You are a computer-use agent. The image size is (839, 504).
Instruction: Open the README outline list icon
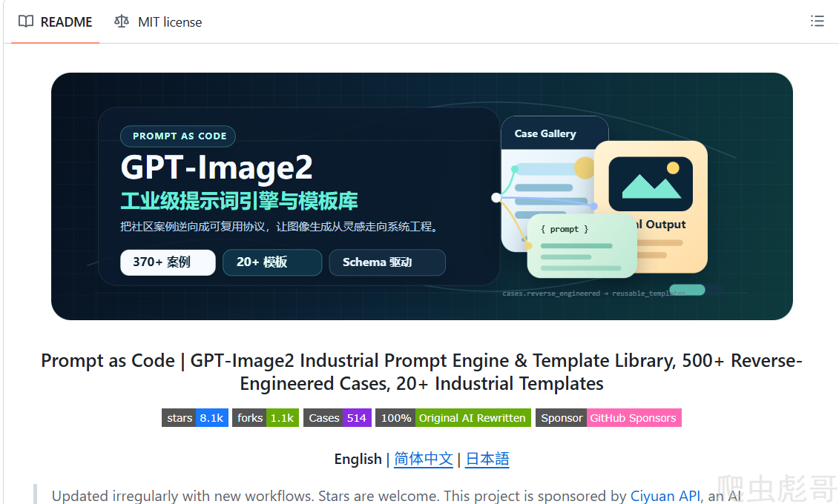pos(817,21)
